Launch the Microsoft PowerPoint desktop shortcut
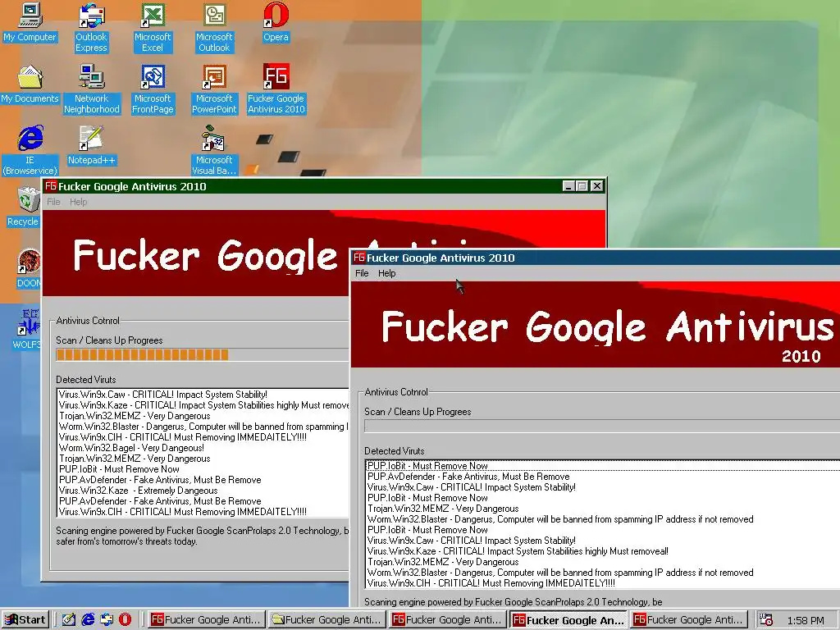Screen dimensions: 840x630 (x=214, y=89)
